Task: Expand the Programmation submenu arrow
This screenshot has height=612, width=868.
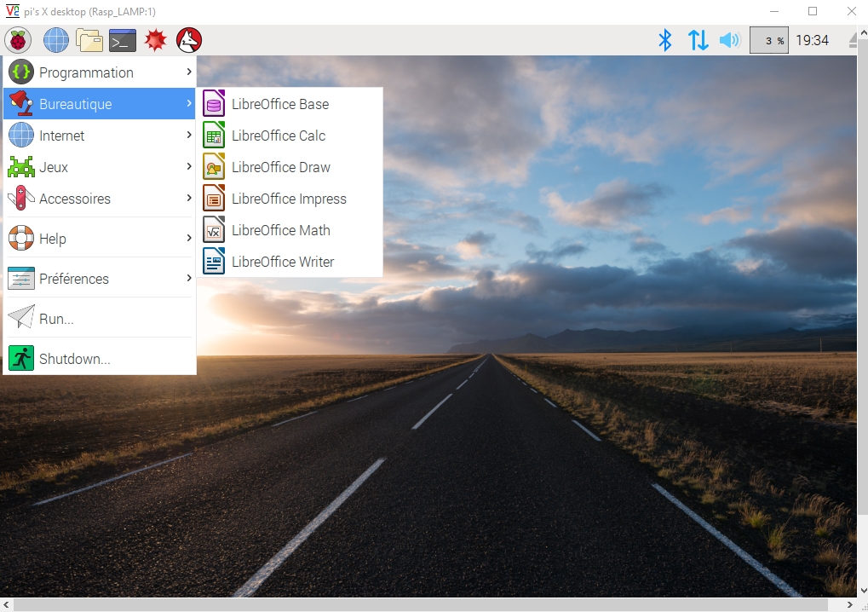Action: pos(189,72)
